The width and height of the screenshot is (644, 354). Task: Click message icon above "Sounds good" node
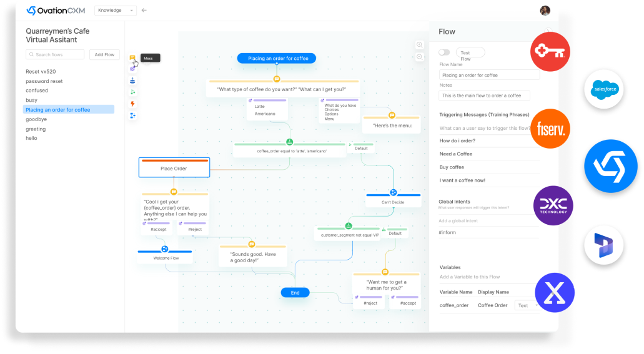point(252,244)
